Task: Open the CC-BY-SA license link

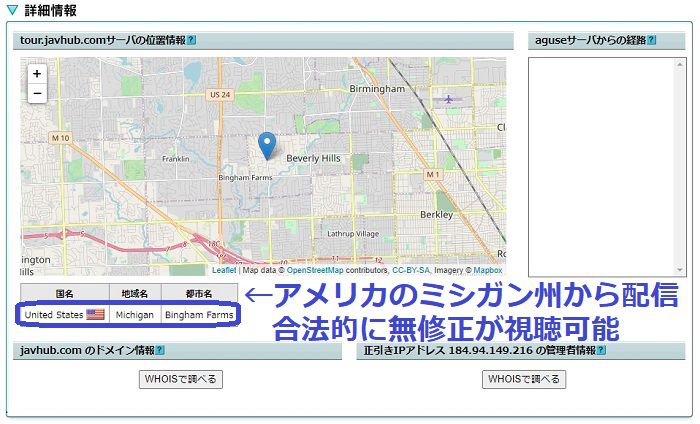Action: [411, 270]
